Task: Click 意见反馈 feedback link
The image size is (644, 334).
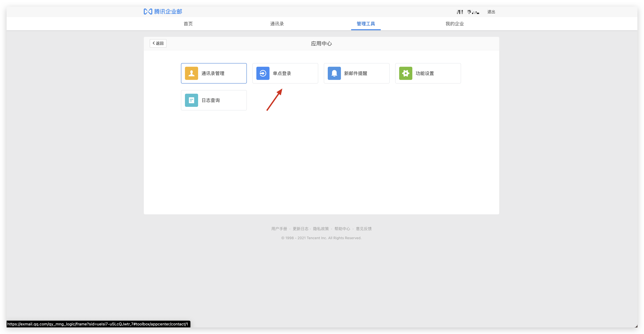Action: point(363,229)
